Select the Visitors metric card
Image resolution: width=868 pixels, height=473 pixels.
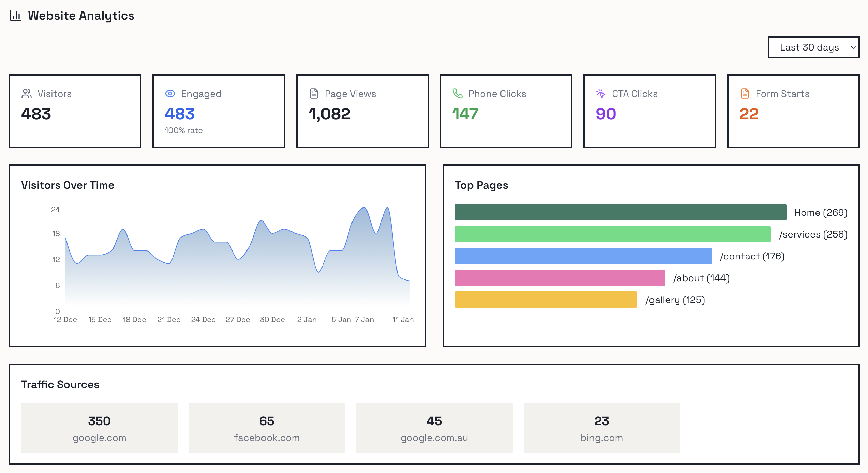pos(75,111)
